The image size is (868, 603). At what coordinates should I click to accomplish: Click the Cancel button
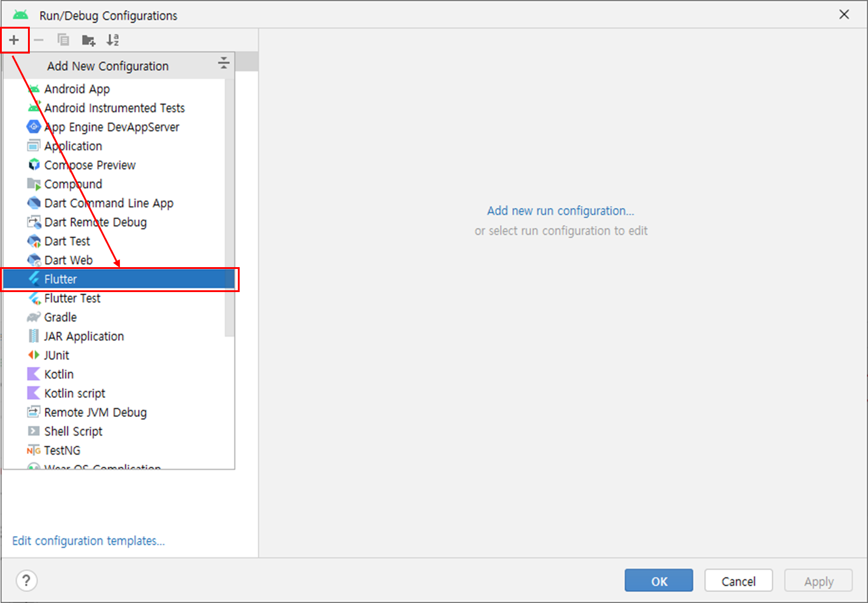pyautogui.click(x=738, y=580)
